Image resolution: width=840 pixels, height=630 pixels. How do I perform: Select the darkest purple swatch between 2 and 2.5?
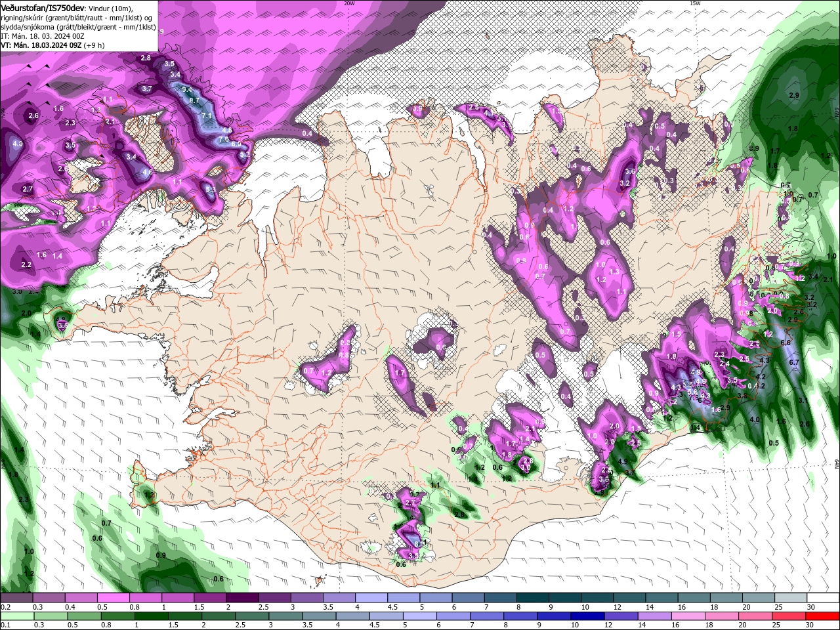241,598
